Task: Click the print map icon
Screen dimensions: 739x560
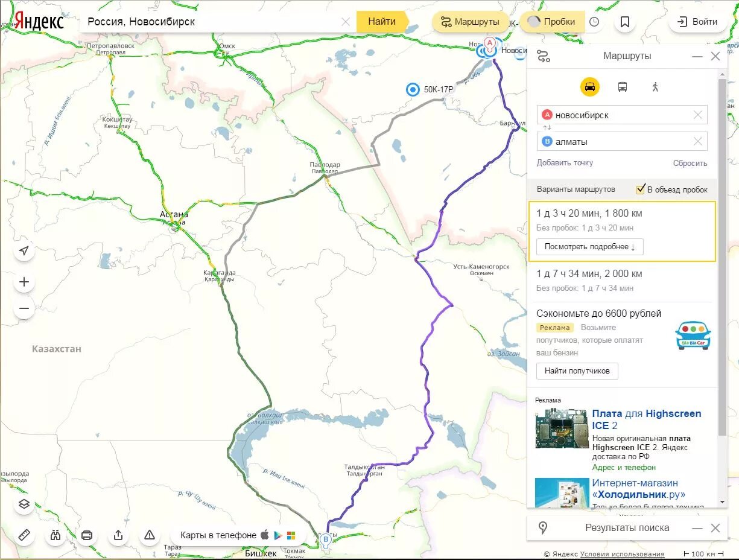Action: [87, 535]
